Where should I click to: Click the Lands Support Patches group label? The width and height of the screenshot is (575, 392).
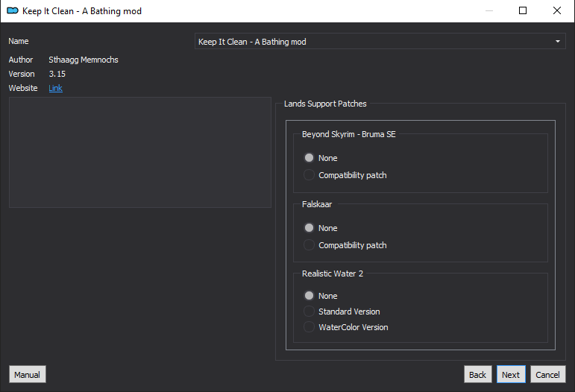325,104
